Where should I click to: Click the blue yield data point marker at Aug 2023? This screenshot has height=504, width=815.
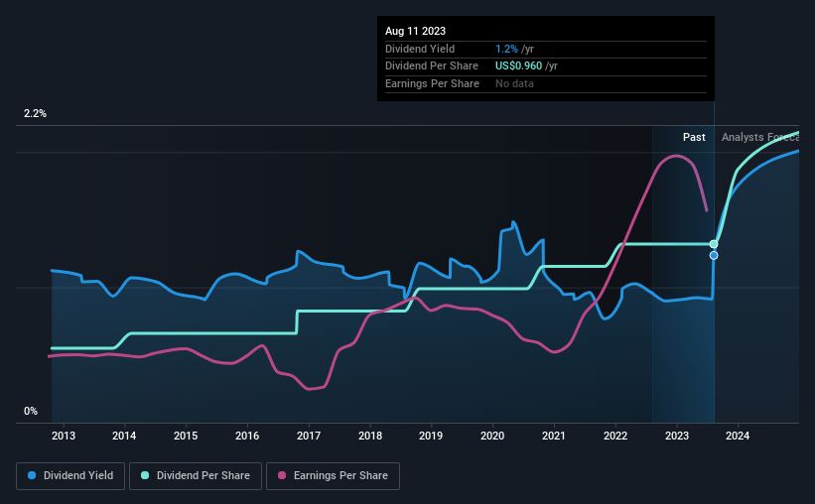point(714,256)
